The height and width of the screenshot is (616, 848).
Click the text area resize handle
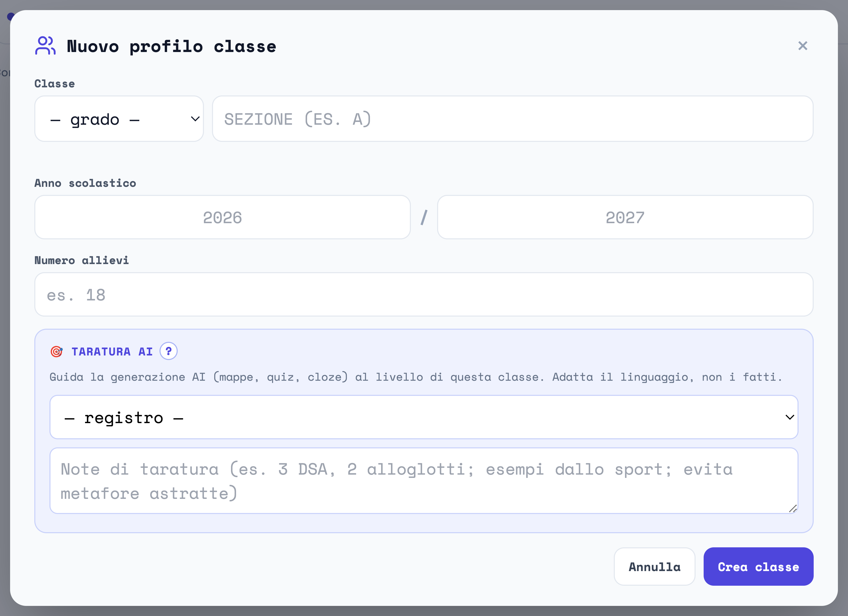point(793,509)
